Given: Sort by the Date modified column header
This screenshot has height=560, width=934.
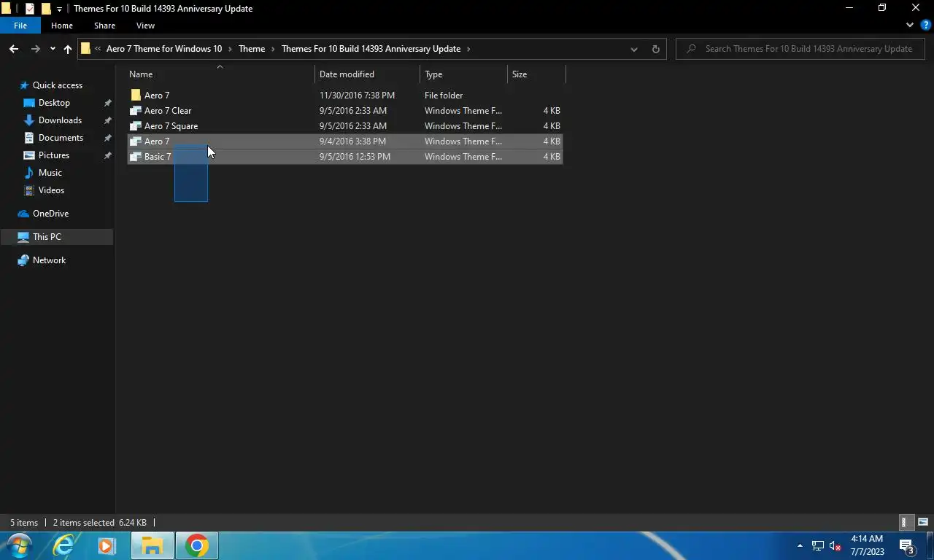Looking at the screenshot, I should (368, 74).
